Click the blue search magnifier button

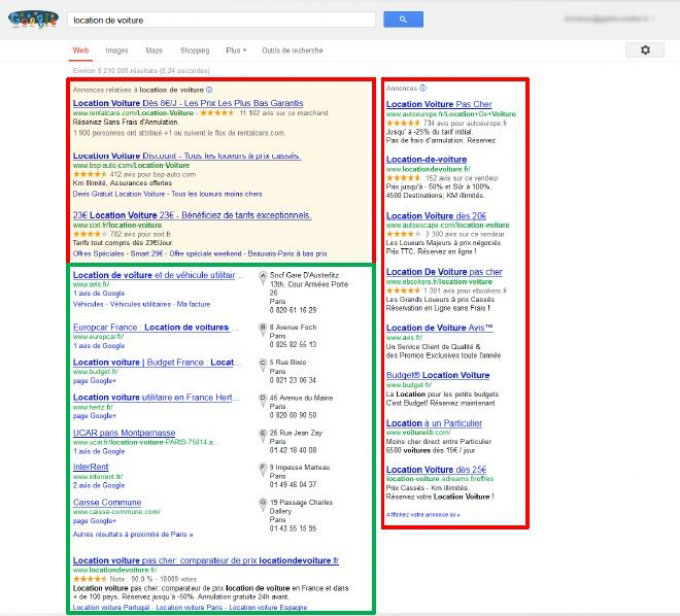coord(403,19)
